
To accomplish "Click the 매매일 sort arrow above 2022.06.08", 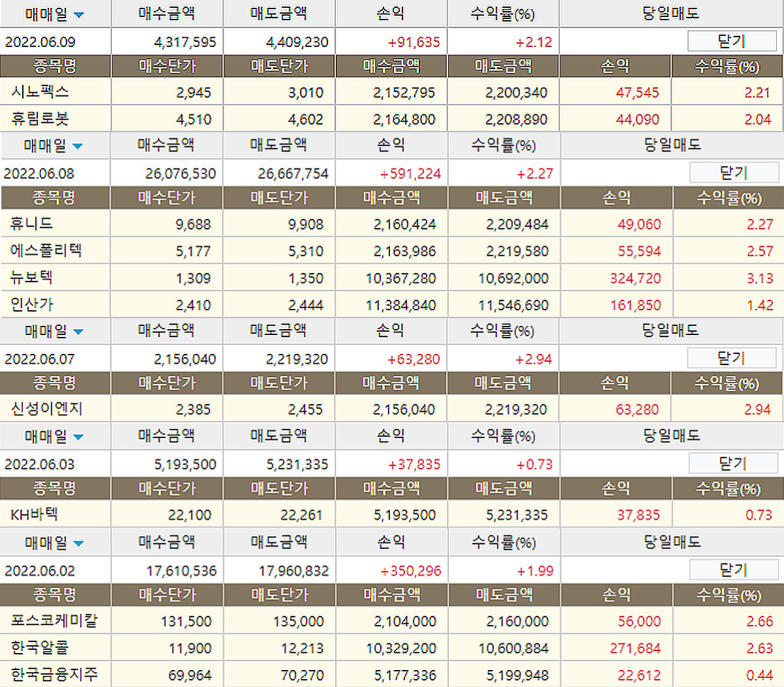I will tap(78, 146).
